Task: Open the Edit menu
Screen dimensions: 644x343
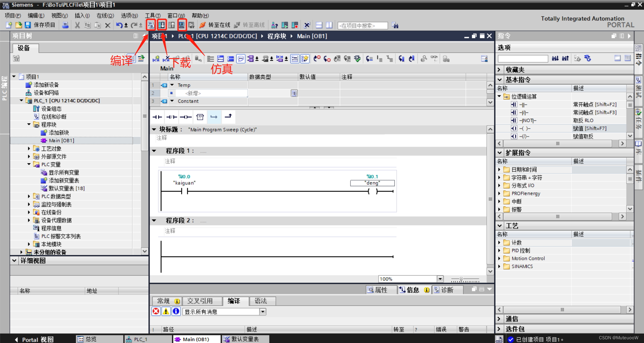Action: (36, 15)
